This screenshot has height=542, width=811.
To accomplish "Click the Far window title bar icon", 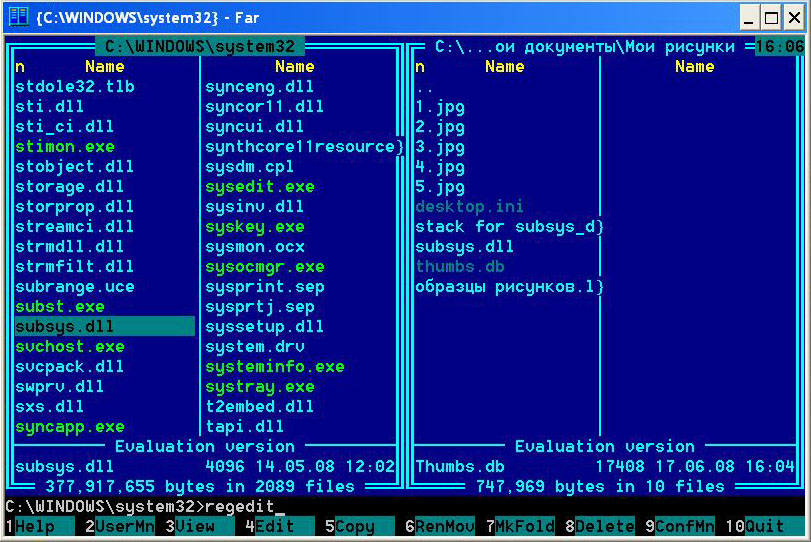I will point(18,17).
